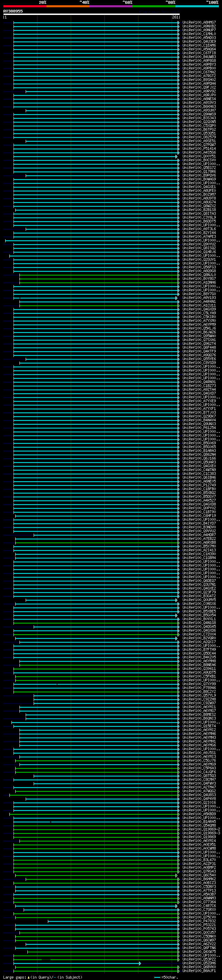222x980 pixels.
Task: Click the arrowhead ending the Q5ZDH6 alignment bar
Action: click(140, 964)
